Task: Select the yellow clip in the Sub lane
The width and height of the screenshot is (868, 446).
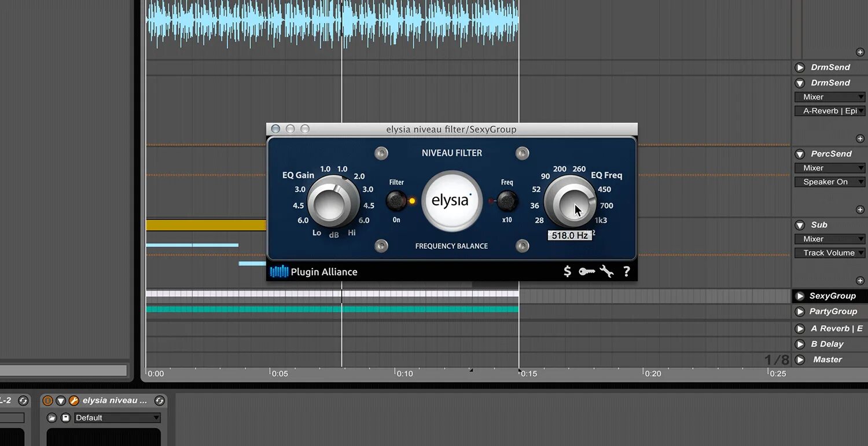Action: tap(206, 225)
